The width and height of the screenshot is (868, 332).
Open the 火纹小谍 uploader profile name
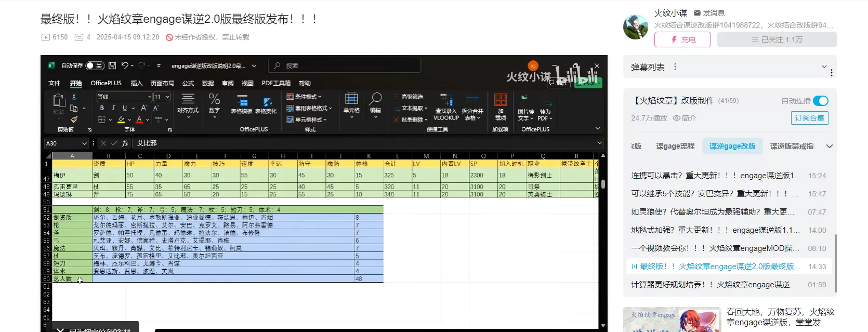[670, 13]
